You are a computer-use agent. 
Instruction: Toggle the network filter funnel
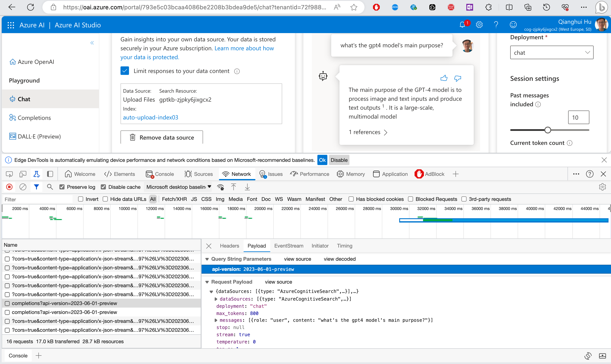pyautogui.click(x=36, y=187)
